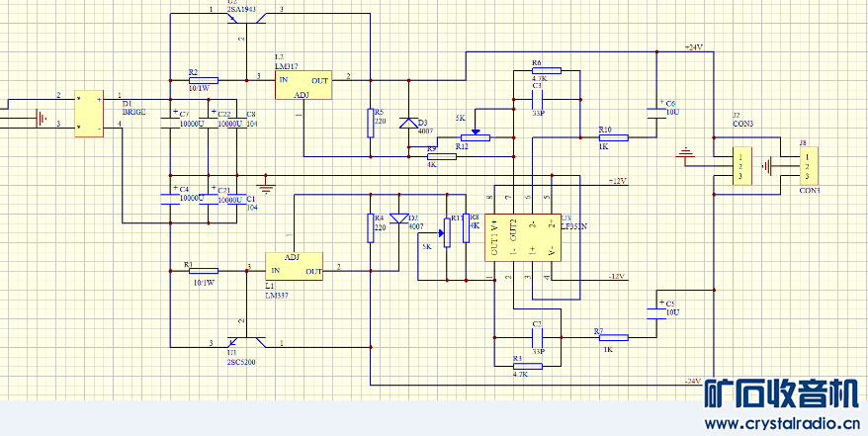
Task: Click capacitor C2 33P
Action: click(x=537, y=336)
